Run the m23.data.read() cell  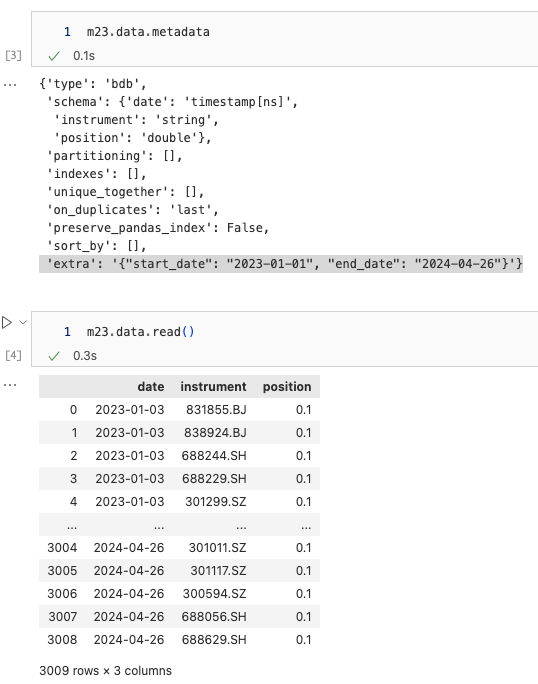(7, 323)
